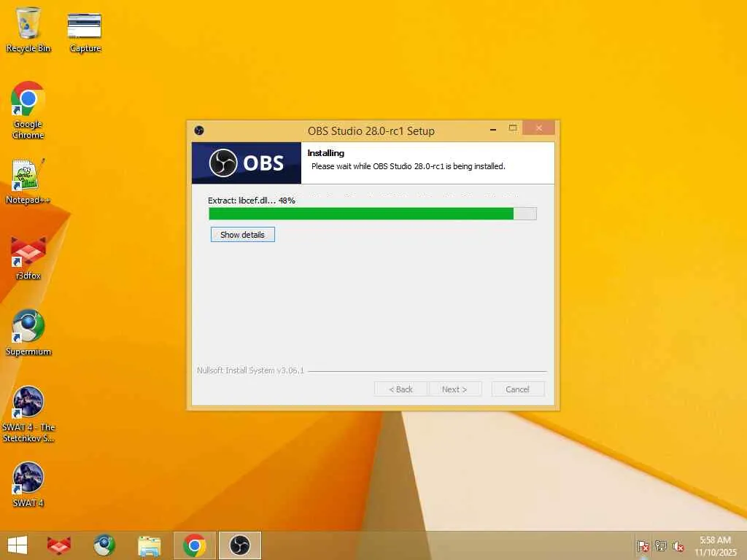747x560 pixels.
Task: Select the SWAT 4 desktop shortcut
Action: point(28,485)
